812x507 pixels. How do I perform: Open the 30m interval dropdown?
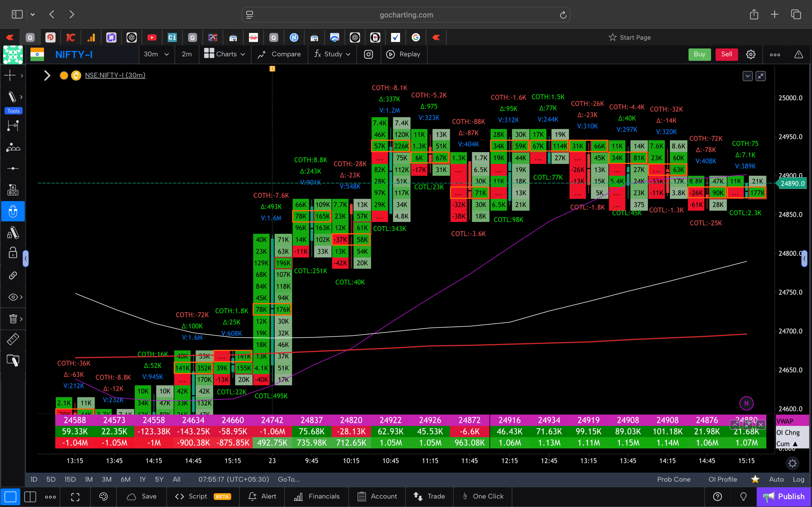click(156, 54)
